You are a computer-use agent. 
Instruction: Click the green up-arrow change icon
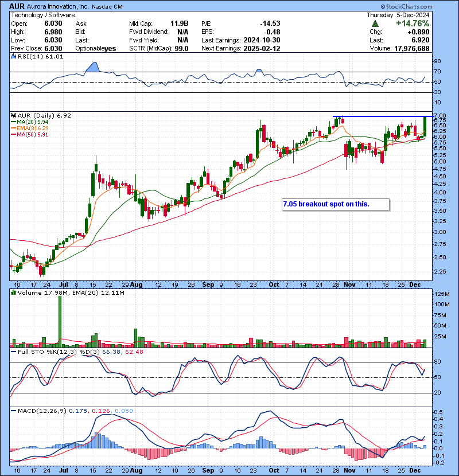point(375,24)
